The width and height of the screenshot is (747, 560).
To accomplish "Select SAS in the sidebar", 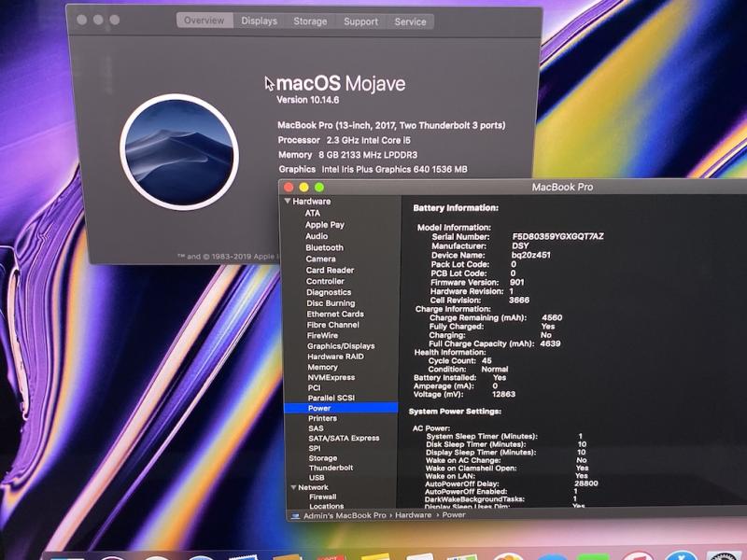I will point(316,428).
